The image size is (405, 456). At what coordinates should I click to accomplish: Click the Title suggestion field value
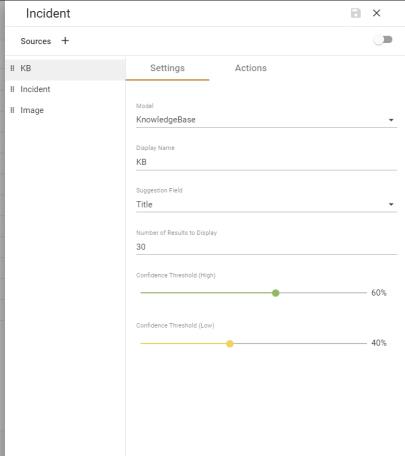[x=144, y=204]
